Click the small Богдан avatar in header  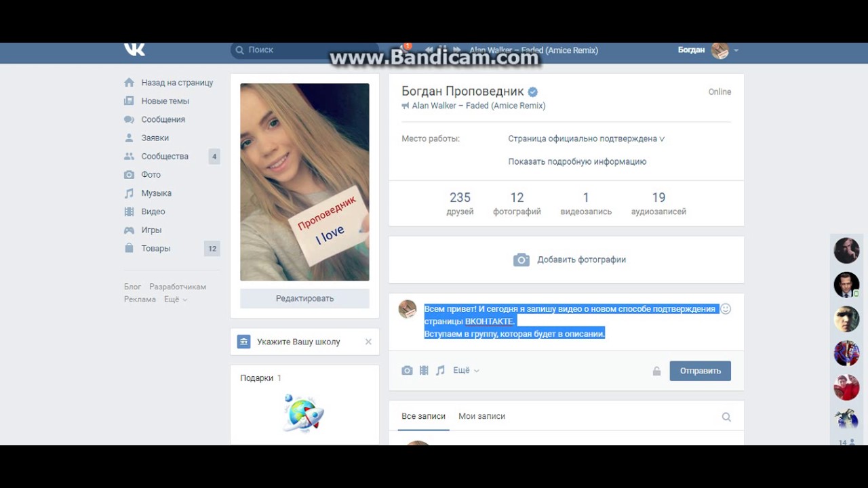(719, 50)
